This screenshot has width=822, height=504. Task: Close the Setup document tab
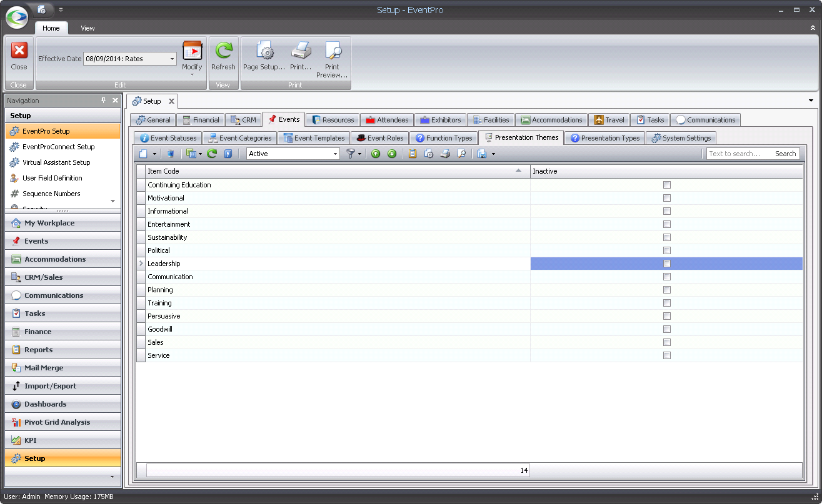pos(171,101)
